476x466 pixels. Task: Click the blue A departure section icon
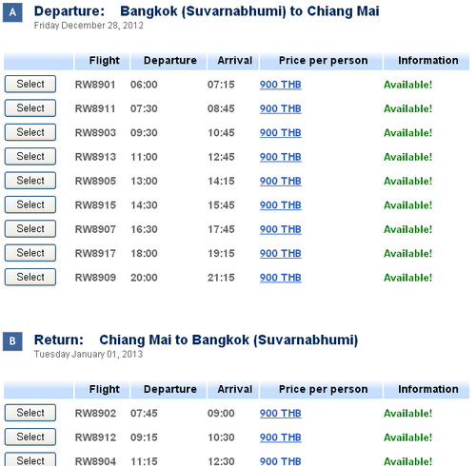[x=12, y=12]
